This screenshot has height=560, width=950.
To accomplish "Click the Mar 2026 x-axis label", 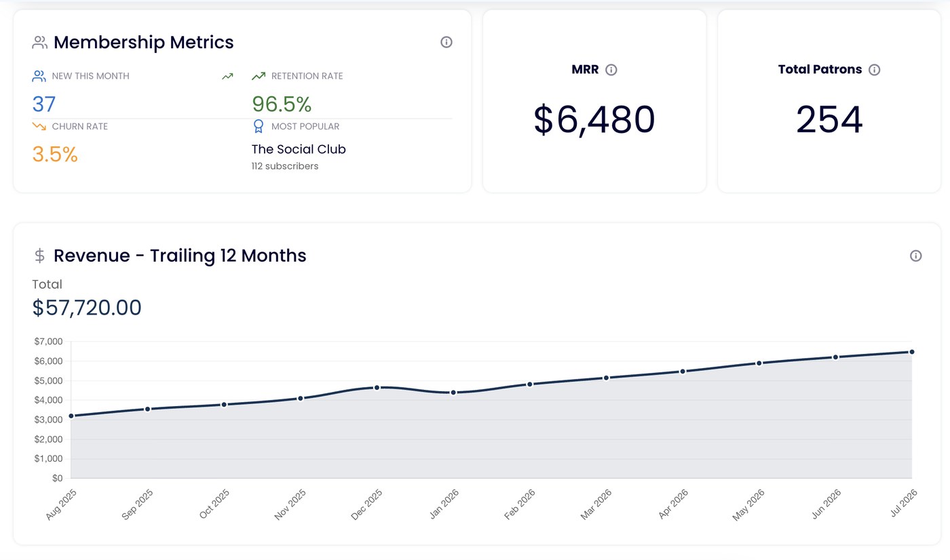I will click(x=596, y=504).
